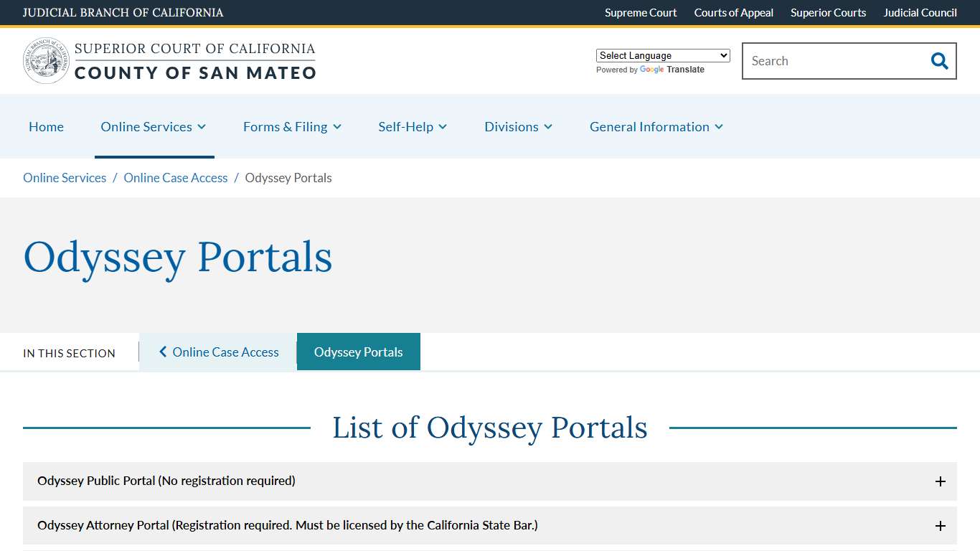This screenshot has width=980, height=551.
Task: Click the Online Services breadcrumb link
Action: [x=64, y=177]
